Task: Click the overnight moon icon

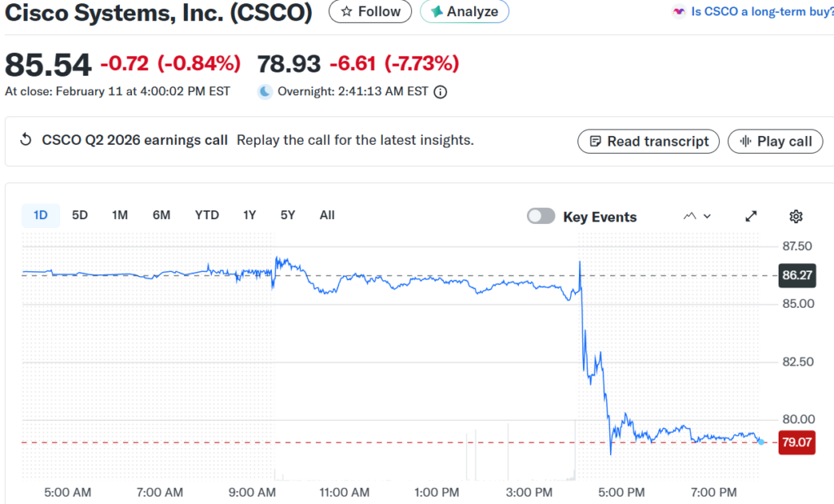Action: [265, 91]
